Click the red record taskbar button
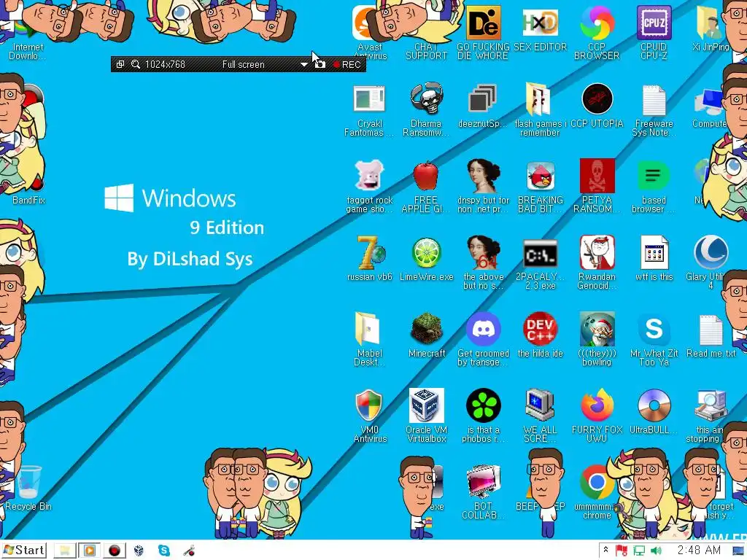 click(x=115, y=551)
